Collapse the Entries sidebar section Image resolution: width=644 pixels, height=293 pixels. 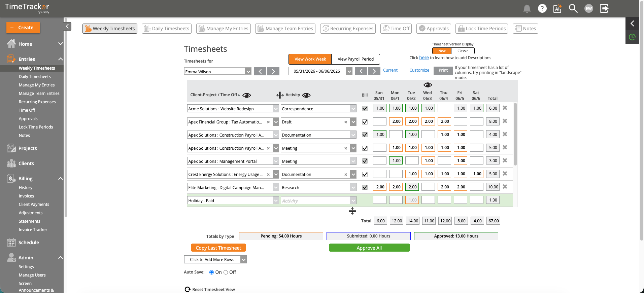[x=61, y=59]
